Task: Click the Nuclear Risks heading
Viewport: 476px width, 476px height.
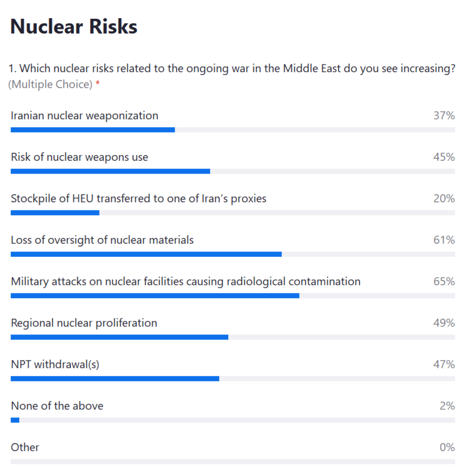Action: [74, 27]
